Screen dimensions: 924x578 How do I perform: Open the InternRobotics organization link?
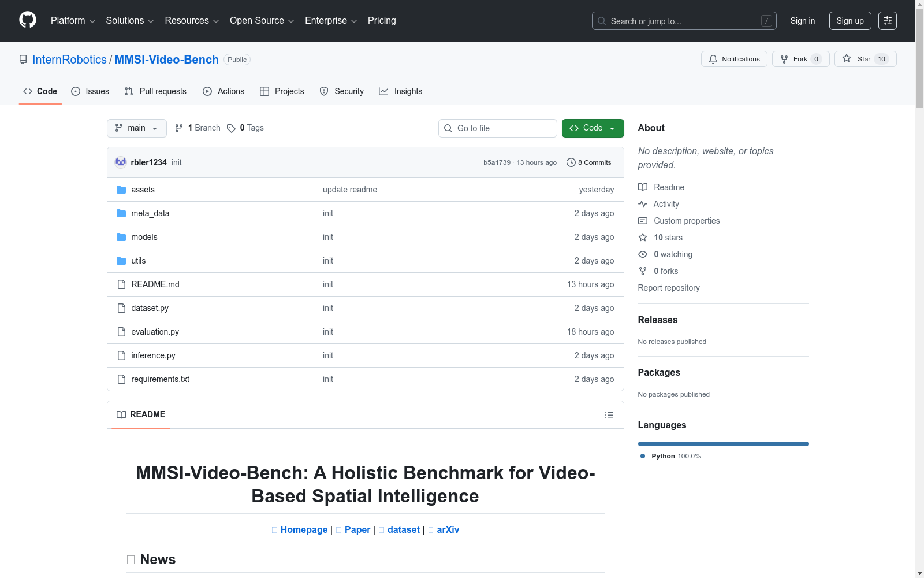point(69,60)
